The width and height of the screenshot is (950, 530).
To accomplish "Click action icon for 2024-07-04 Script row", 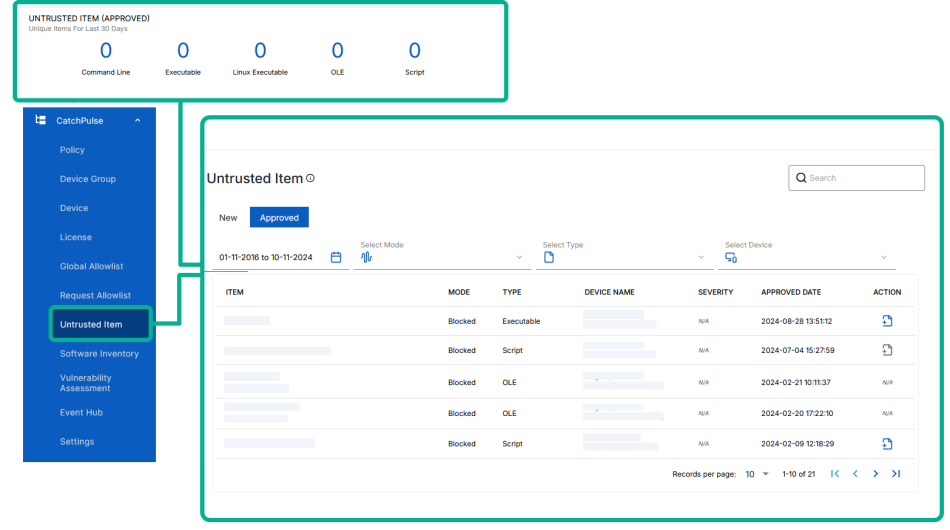I will point(887,350).
